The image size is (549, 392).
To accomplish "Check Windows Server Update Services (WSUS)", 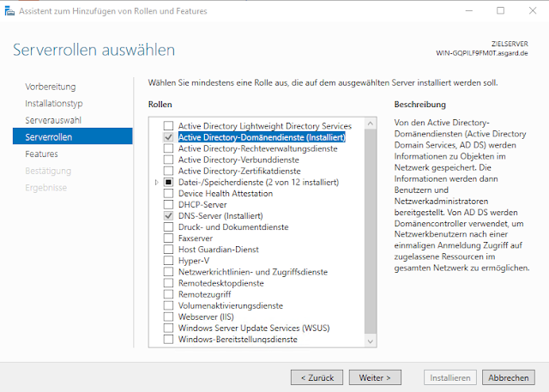I will 169,328.
